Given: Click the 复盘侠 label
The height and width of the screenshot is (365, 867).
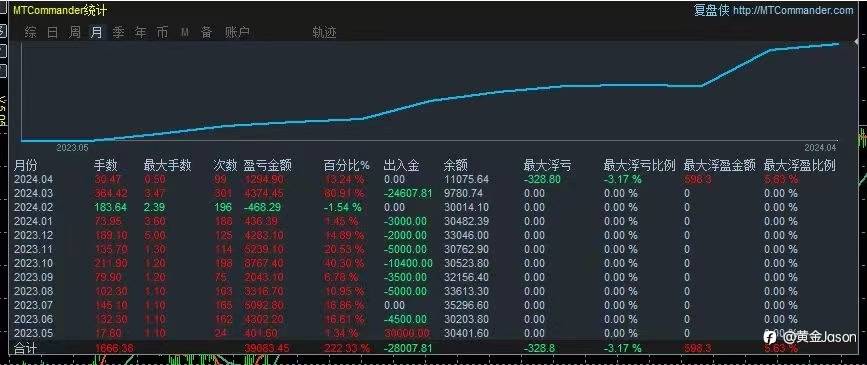Looking at the screenshot, I should pyautogui.click(x=712, y=11).
